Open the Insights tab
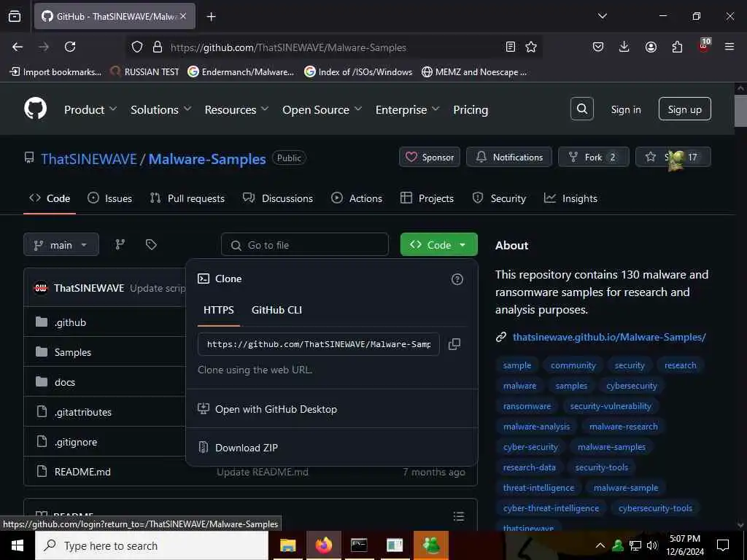This screenshot has height=560, width=747. pyautogui.click(x=570, y=198)
